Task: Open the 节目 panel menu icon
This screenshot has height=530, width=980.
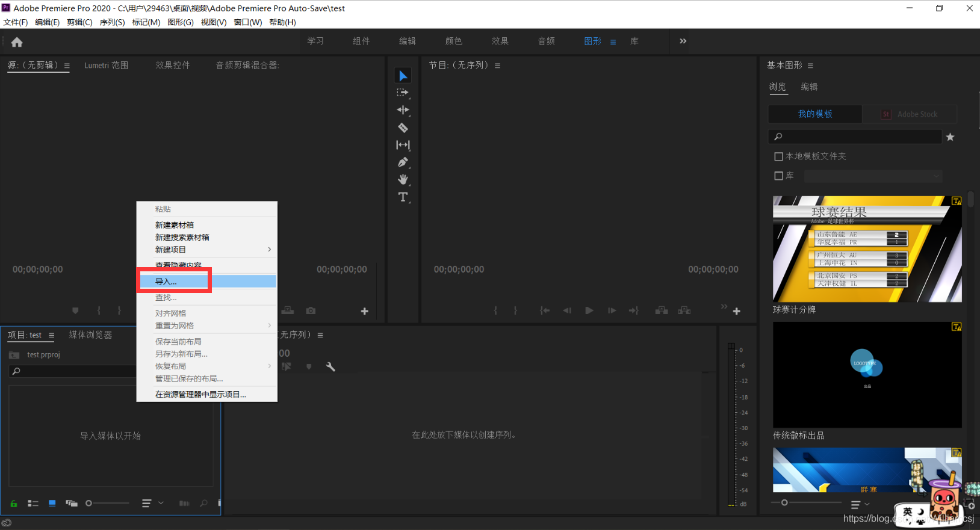Action: point(497,66)
